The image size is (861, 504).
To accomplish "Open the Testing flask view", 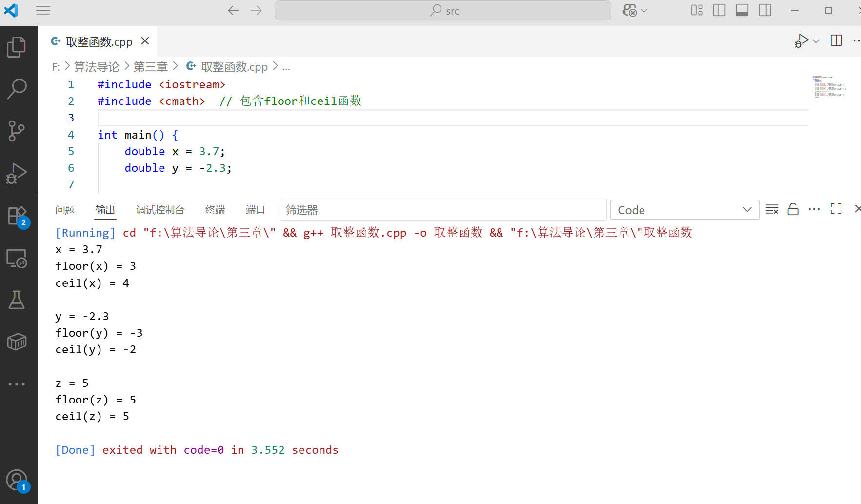I will 17,300.
